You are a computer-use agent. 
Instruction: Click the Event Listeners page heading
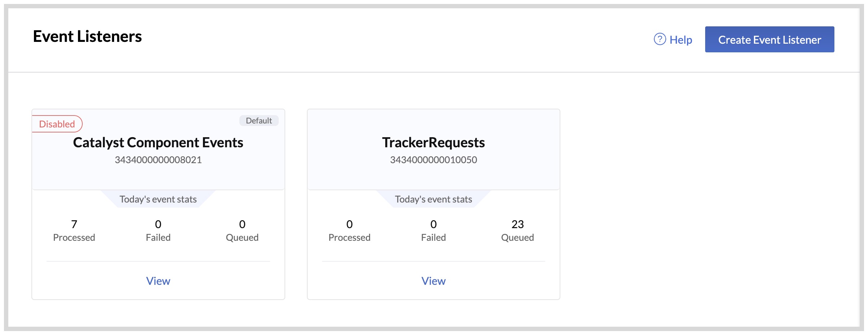(87, 36)
